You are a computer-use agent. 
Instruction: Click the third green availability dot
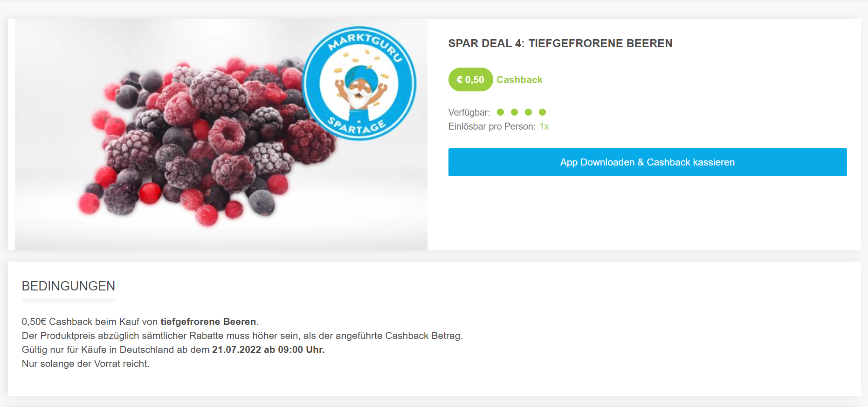pyautogui.click(x=528, y=112)
